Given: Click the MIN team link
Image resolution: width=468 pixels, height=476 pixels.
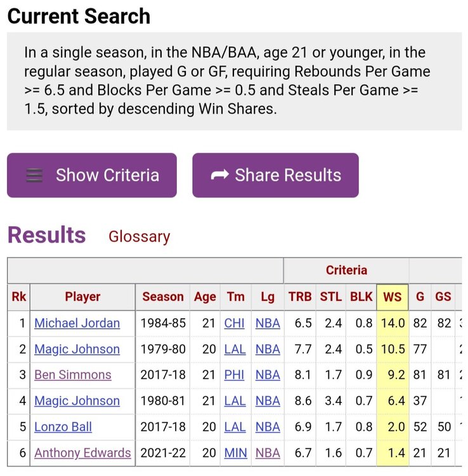Looking at the screenshot, I should [x=235, y=453].
